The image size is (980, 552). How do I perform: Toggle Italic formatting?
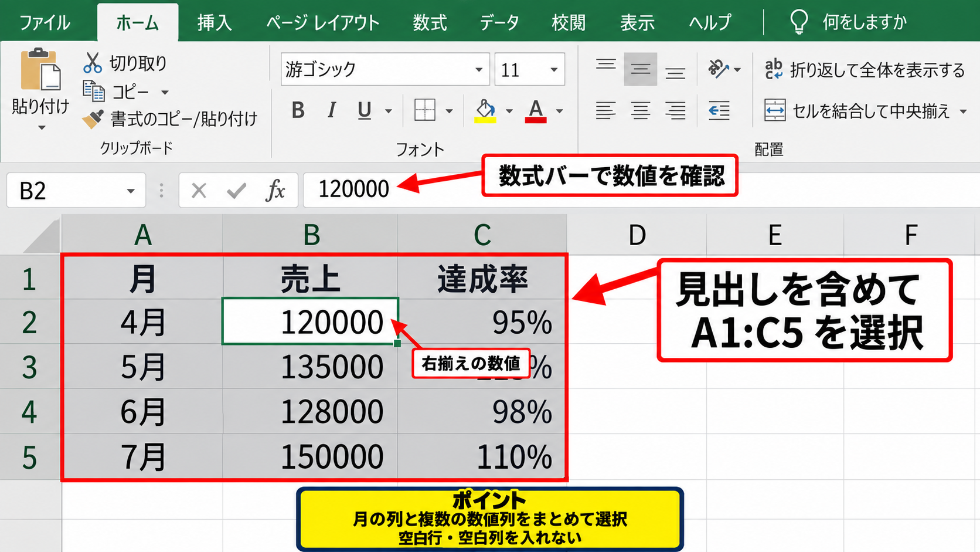332,110
